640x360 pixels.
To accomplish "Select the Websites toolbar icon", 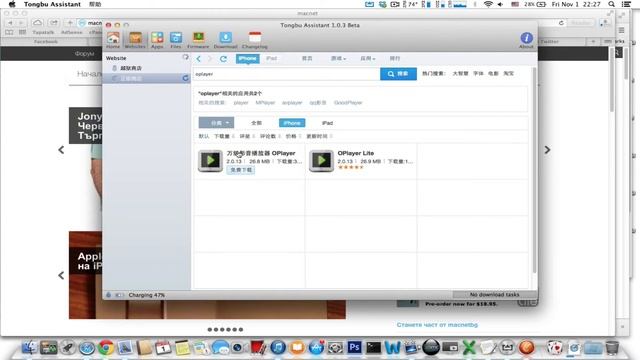I will click(x=135, y=40).
